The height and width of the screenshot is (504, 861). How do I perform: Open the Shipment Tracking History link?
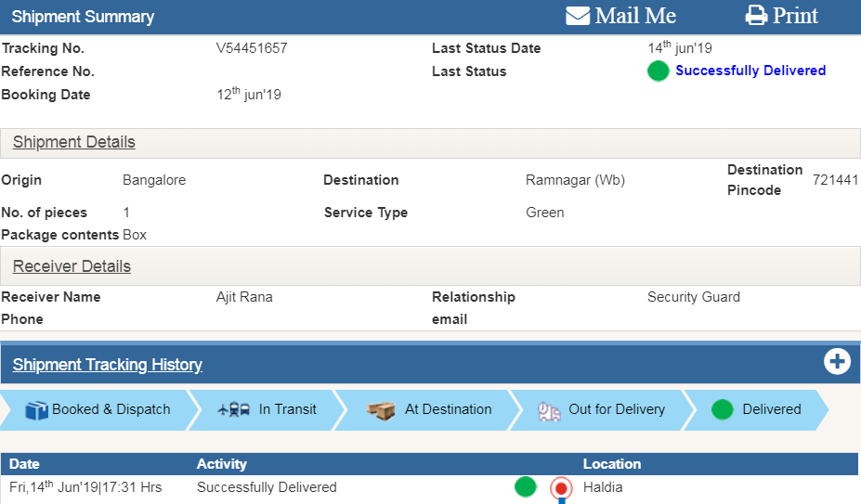(x=108, y=365)
